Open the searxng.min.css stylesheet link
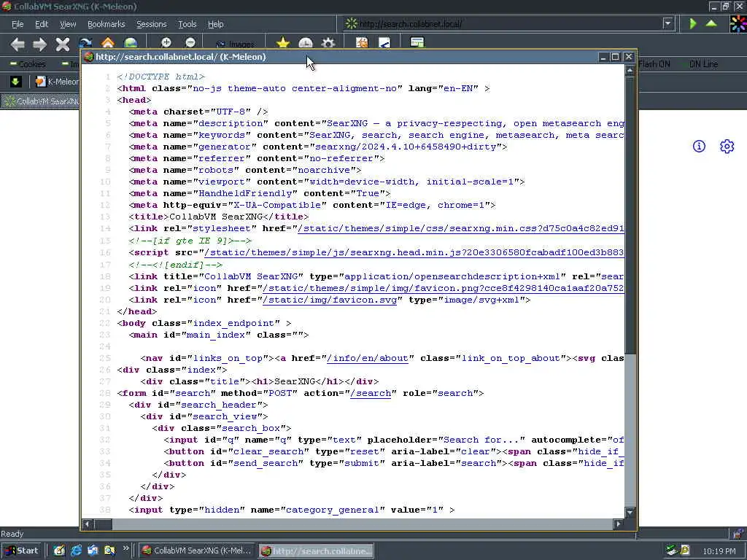Image resolution: width=747 pixels, height=560 pixels. tap(461, 228)
